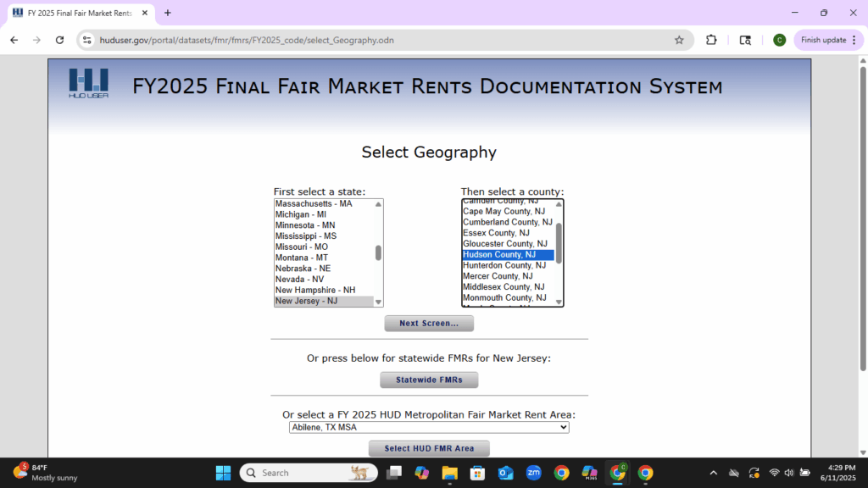The image size is (868, 488).
Task: Click the page's vertical scrollbar thumb
Action: 863,220
